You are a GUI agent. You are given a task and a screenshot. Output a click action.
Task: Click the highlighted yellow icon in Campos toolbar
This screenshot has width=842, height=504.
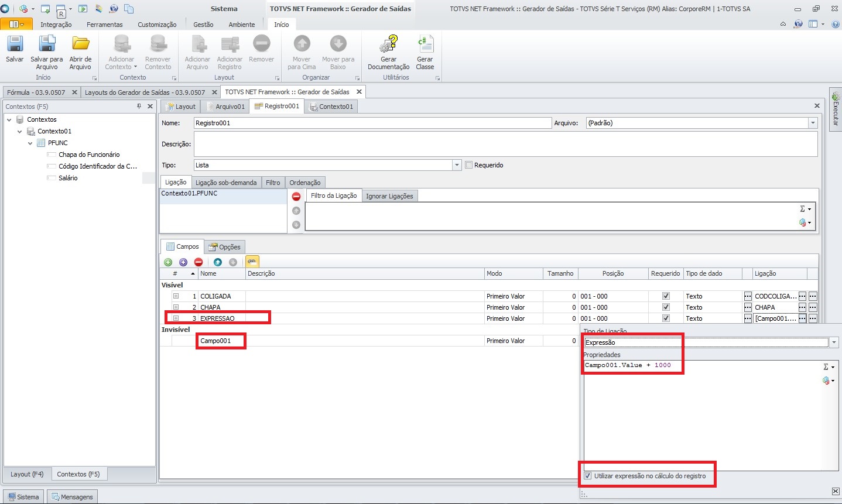[252, 262]
